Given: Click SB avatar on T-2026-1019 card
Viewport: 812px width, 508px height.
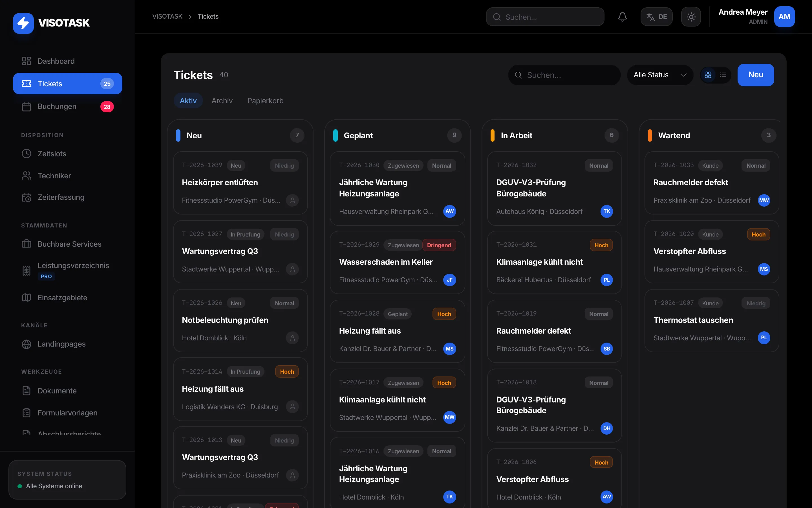Looking at the screenshot, I should click(607, 349).
